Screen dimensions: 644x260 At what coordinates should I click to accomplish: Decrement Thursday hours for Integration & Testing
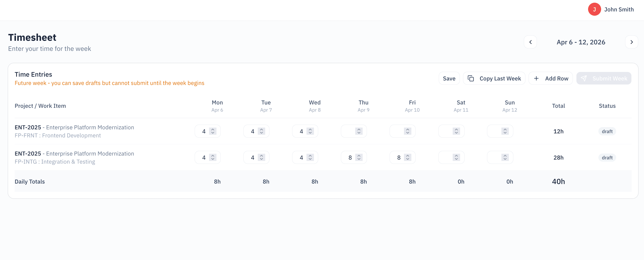click(x=359, y=159)
